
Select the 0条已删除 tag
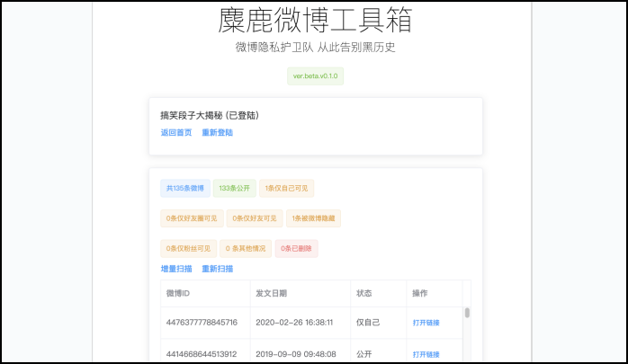296,248
